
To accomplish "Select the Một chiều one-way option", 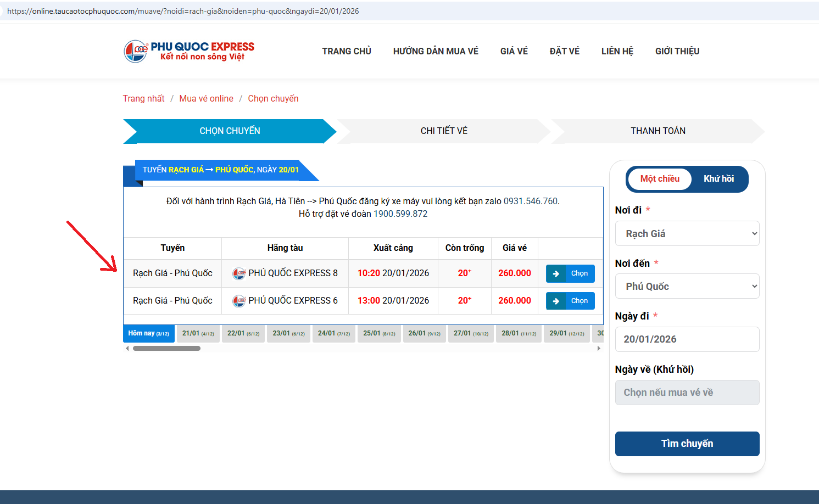I will 660,179.
